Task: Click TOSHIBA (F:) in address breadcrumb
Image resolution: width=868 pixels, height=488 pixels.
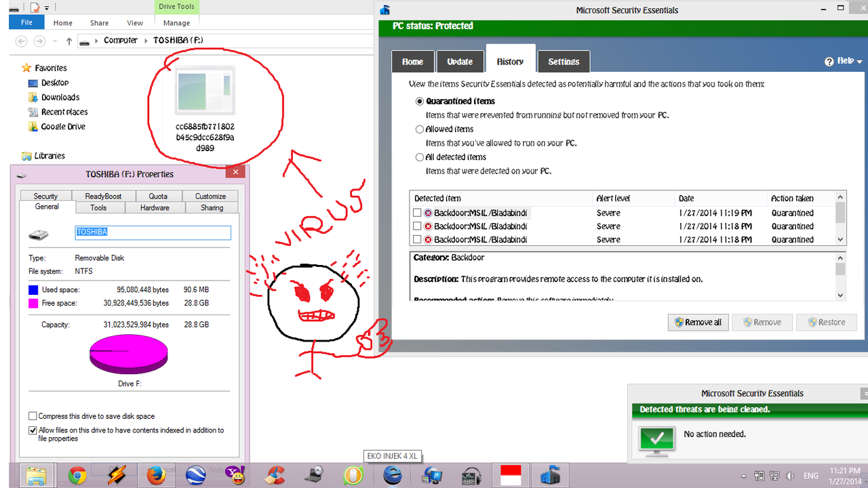Action: [x=178, y=41]
